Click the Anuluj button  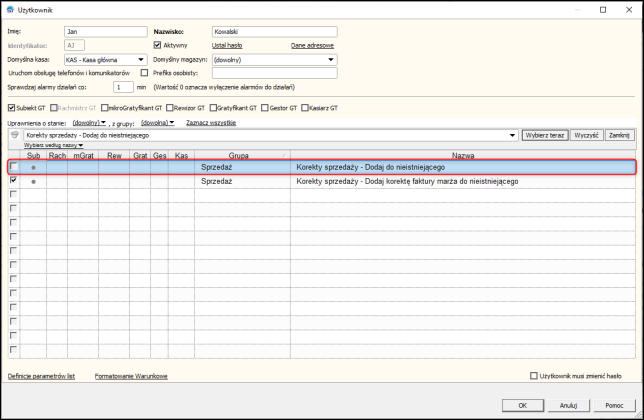click(568, 405)
